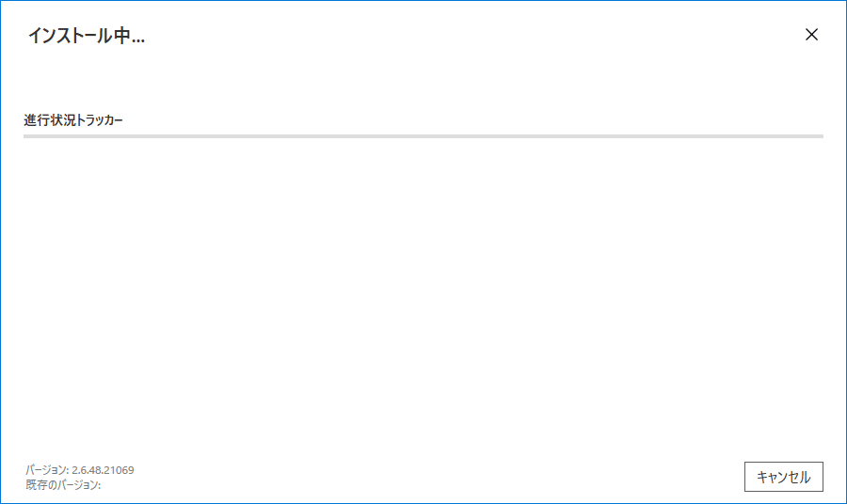Click the 進行状況トラッカー heading
This screenshot has width=847, height=504.
73,120
